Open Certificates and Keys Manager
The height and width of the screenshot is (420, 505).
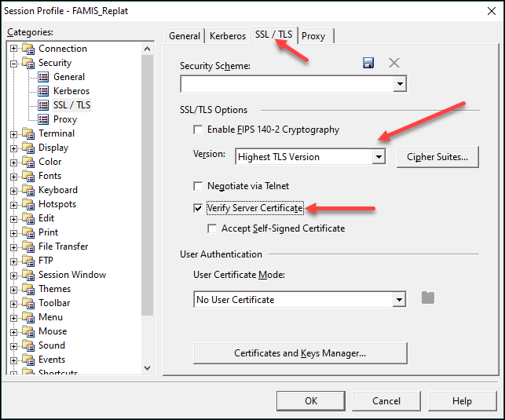pos(300,353)
